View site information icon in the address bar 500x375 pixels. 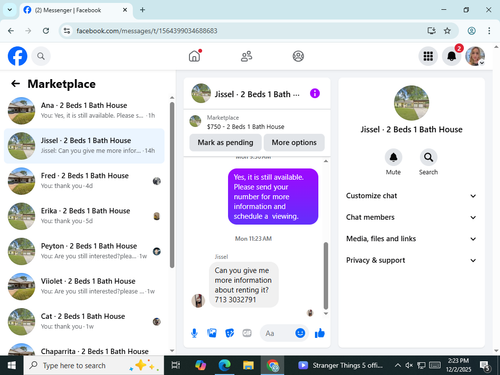click(67, 31)
